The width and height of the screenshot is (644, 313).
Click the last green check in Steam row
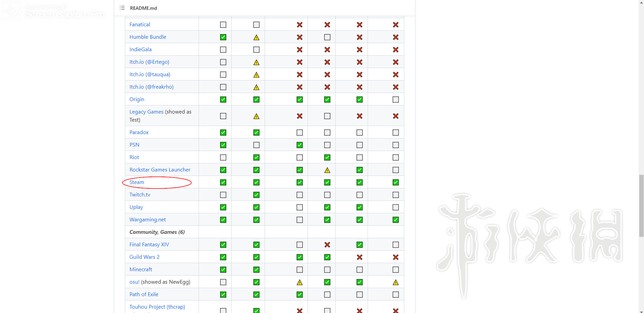(x=396, y=182)
